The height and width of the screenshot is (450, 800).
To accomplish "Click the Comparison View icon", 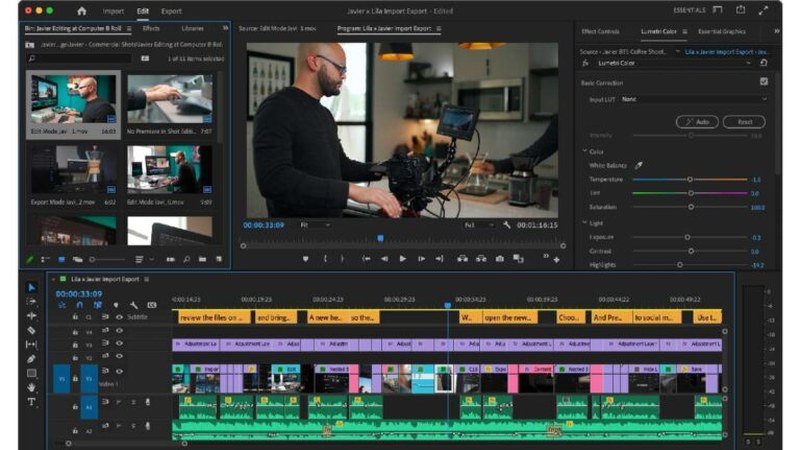I will [x=518, y=259].
